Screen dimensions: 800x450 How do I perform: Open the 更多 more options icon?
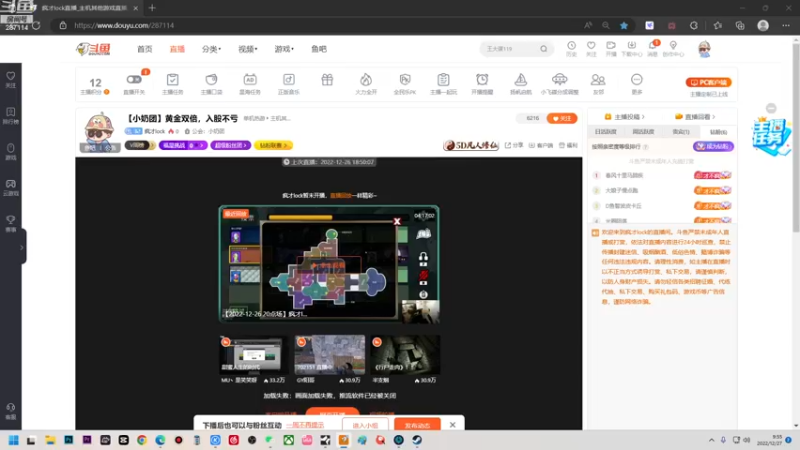[637, 80]
